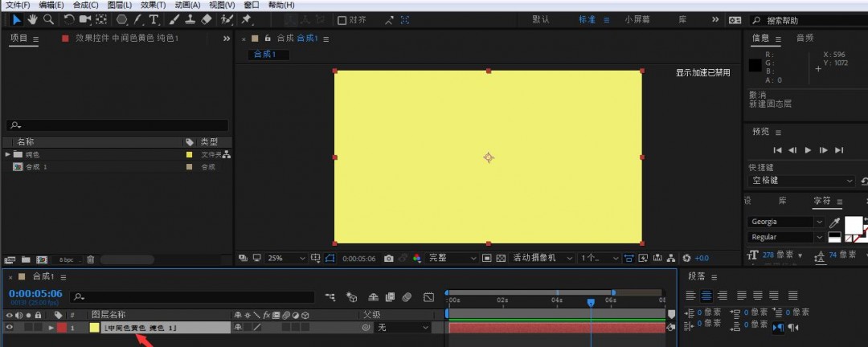
Task: Select the Eraser tool
Action: coord(207,19)
